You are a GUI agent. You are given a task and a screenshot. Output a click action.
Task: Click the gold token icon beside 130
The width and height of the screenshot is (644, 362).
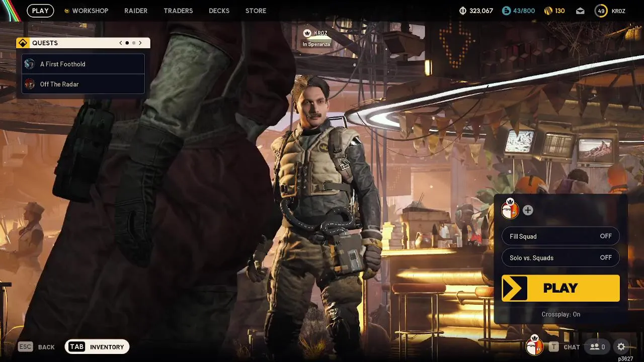click(548, 11)
